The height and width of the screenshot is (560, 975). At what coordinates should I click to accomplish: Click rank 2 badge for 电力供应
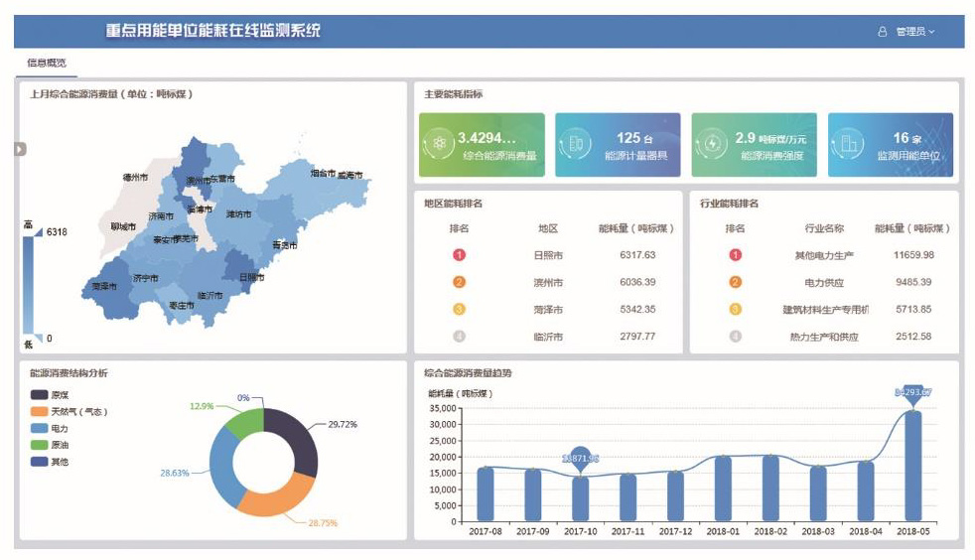pyautogui.click(x=736, y=282)
